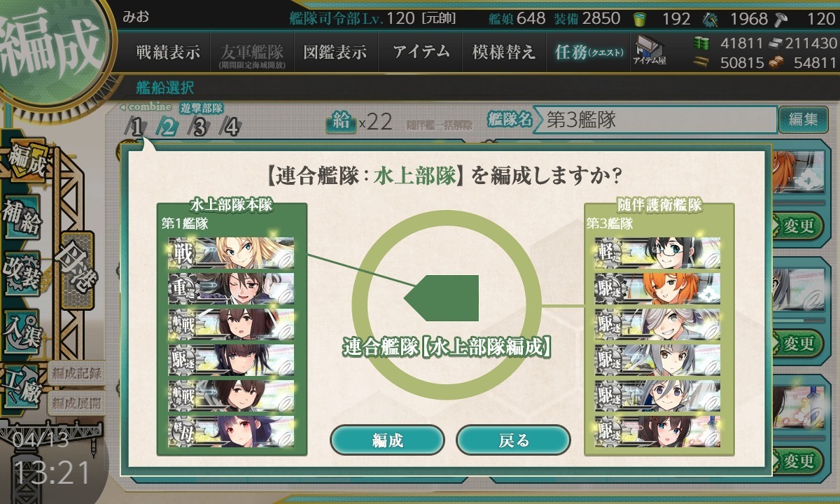Open the アイテム屋 shop icon
Image resolution: width=840 pixels, height=504 pixels.
650,50
